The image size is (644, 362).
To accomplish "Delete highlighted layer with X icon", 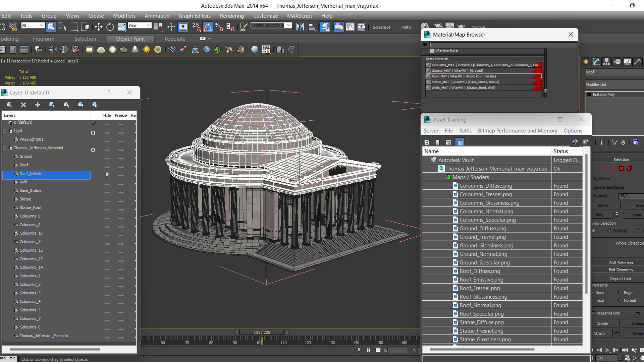I will 23,105.
